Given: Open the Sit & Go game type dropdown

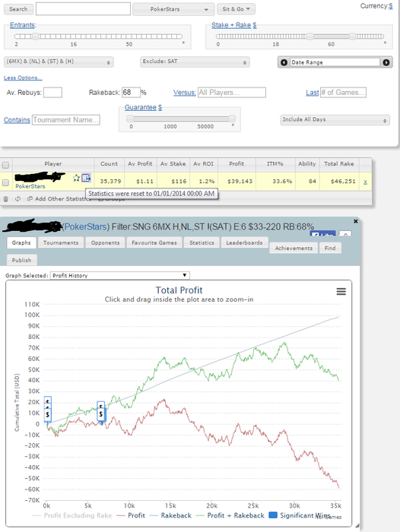Looking at the screenshot, I should tap(236, 9).
